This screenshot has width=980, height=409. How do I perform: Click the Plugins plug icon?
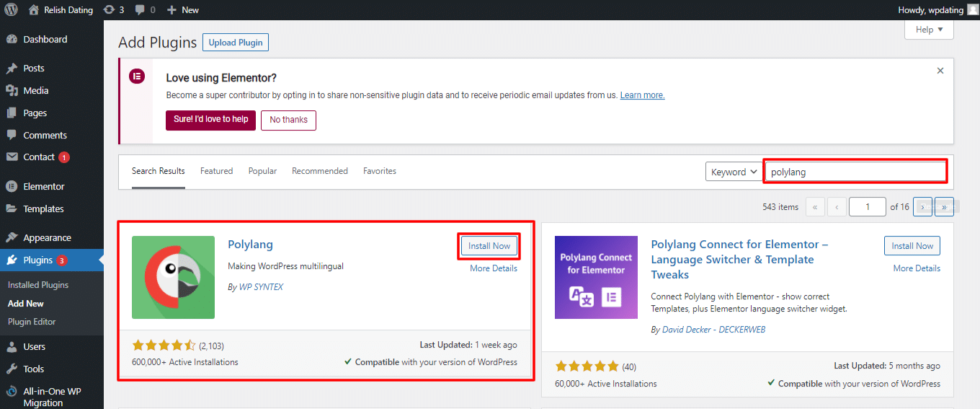tap(12, 260)
